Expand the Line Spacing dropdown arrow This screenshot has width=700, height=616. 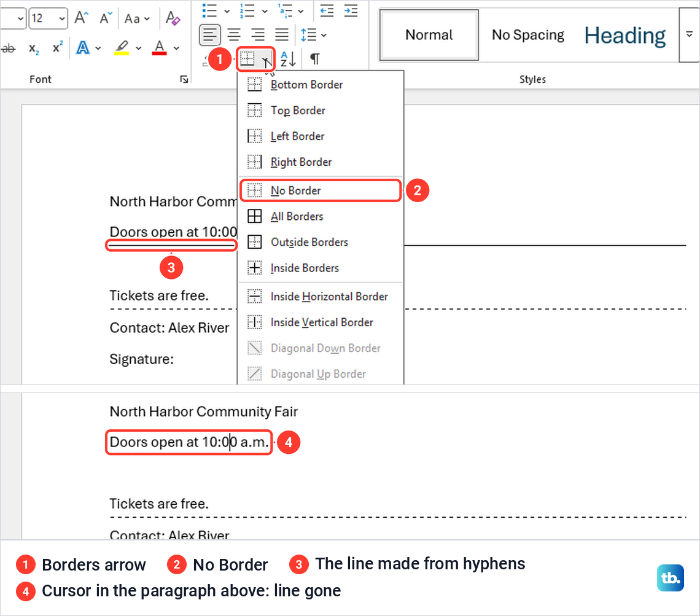[x=324, y=35]
